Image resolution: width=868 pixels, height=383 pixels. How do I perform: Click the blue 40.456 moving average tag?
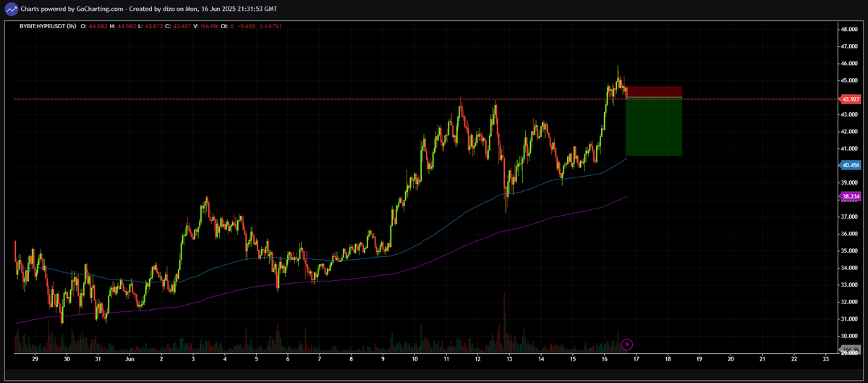pyautogui.click(x=848, y=165)
